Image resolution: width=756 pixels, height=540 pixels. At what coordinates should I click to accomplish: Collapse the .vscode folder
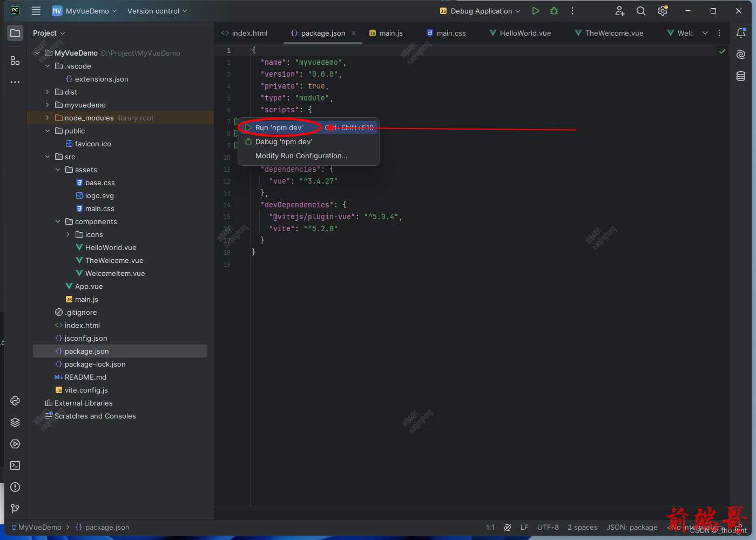[x=48, y=66]
